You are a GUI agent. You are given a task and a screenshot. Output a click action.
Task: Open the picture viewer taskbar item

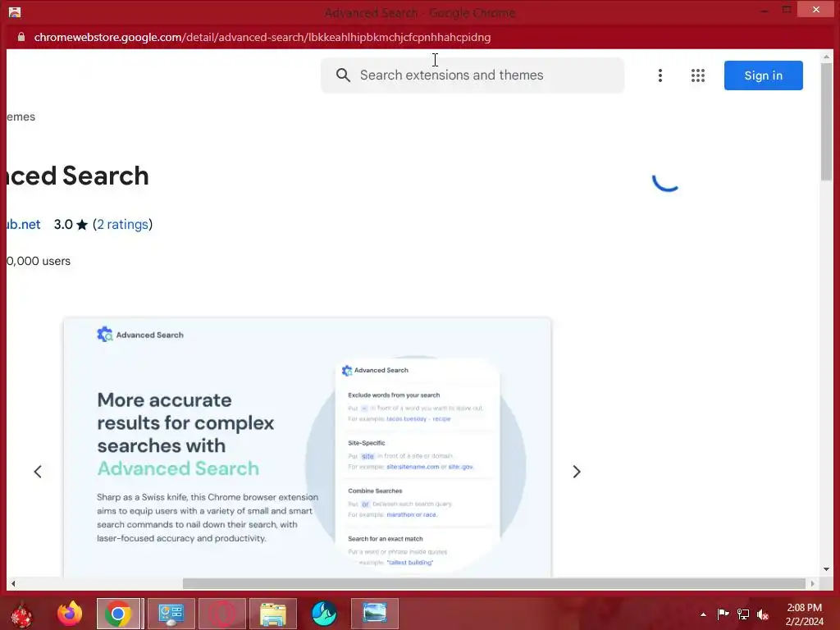(375, 614)
